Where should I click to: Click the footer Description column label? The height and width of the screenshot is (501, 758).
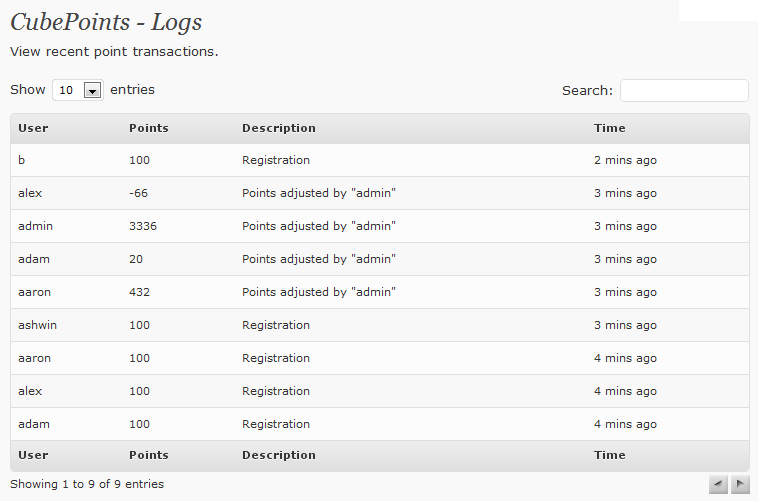(x=278, y=455)
